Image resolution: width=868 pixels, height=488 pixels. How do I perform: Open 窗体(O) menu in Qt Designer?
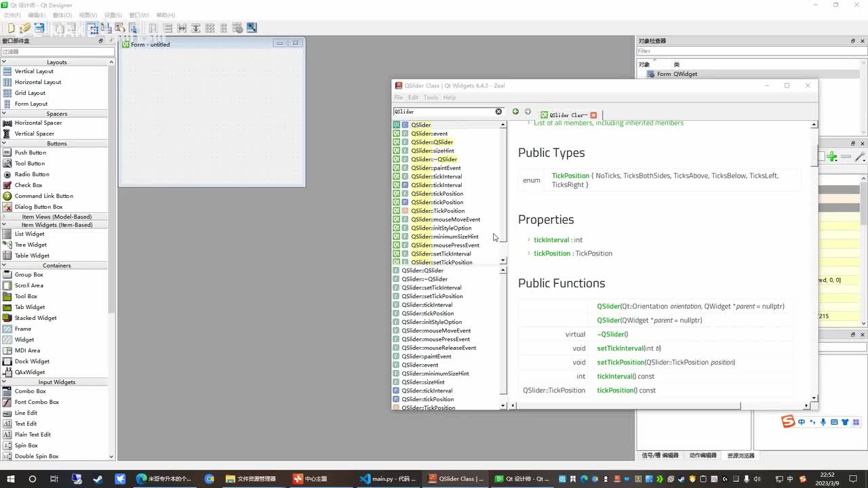pos(62,15)
